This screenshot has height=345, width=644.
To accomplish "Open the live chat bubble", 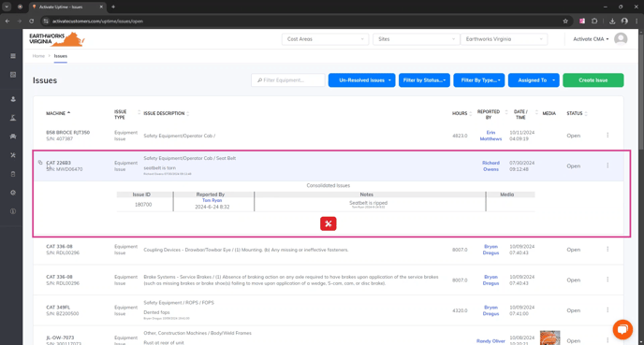I will pos(622,329).
